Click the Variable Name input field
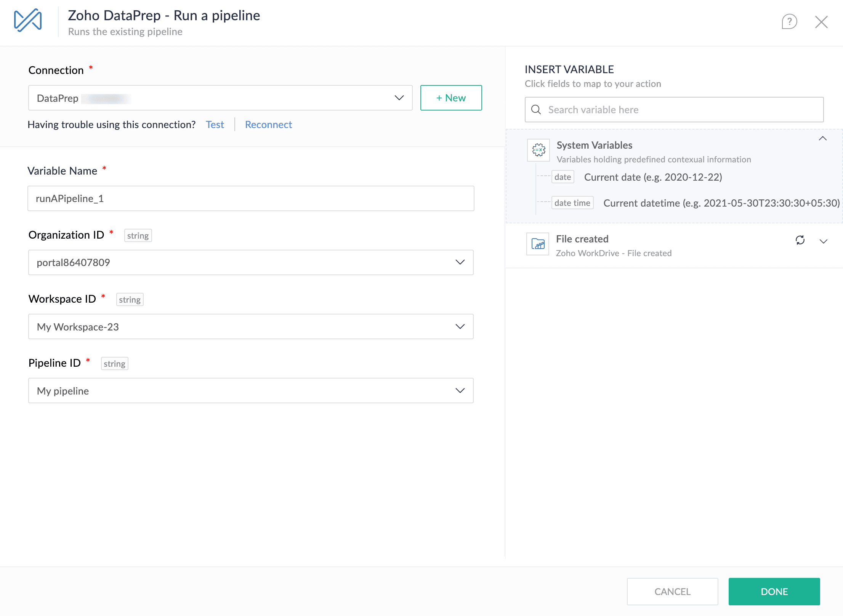The height and width of the screenshot is (616, 843). (251, 199)
